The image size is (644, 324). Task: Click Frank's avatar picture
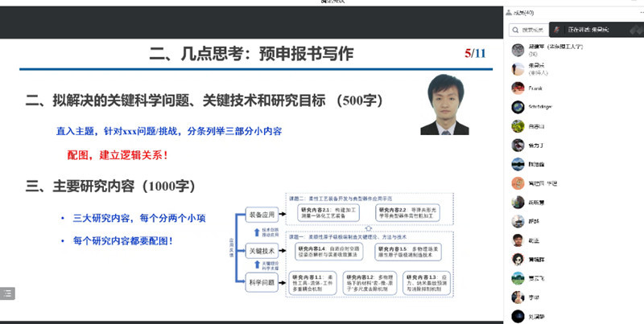pos(518,88)
